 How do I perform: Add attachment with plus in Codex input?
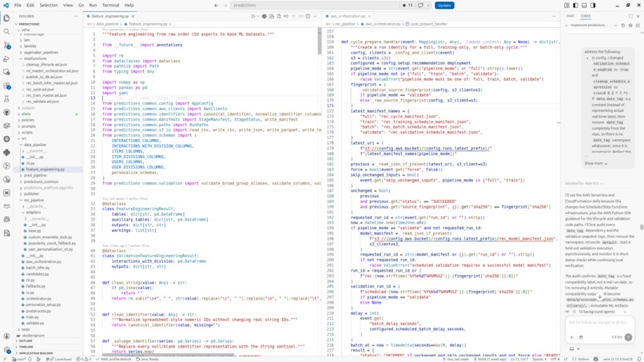572,337
